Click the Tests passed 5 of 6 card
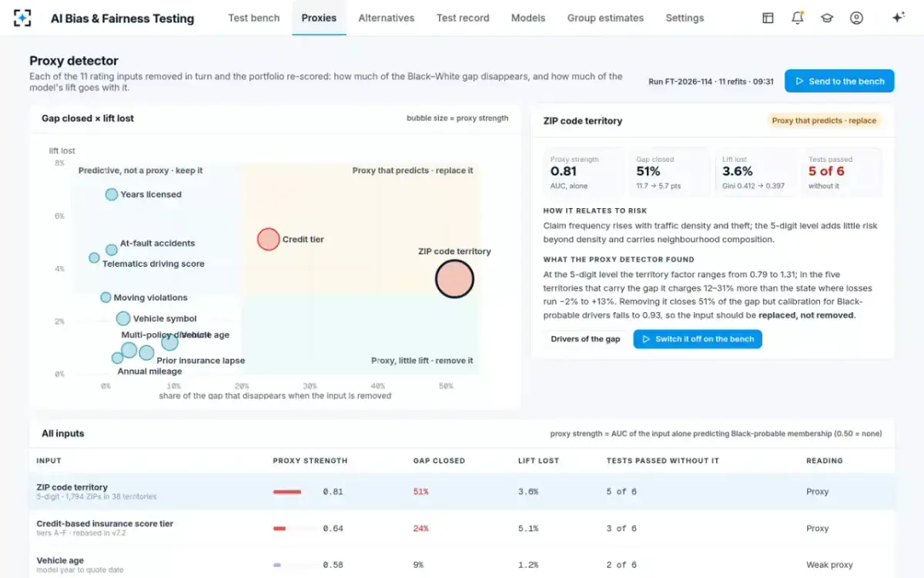 [842, 173]
